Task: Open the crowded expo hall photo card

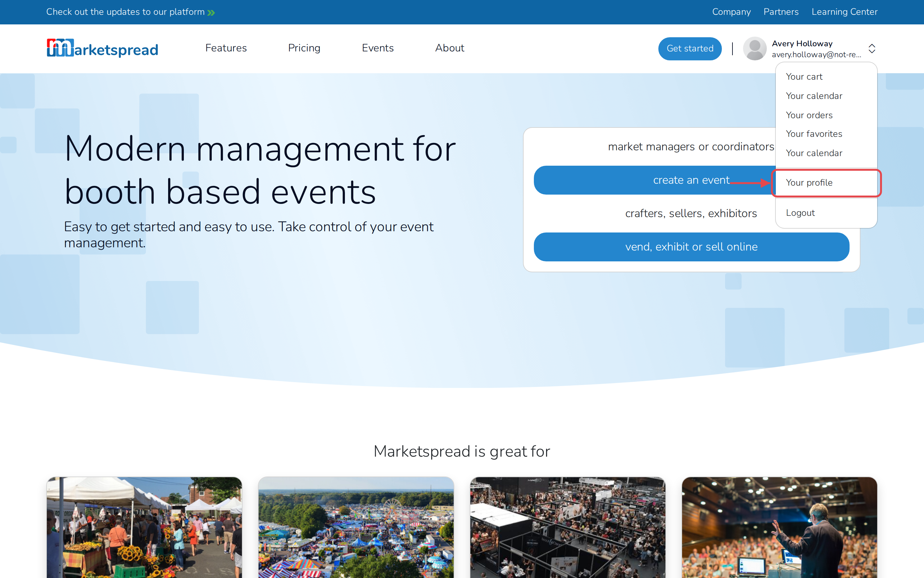Action: (568, 527)
